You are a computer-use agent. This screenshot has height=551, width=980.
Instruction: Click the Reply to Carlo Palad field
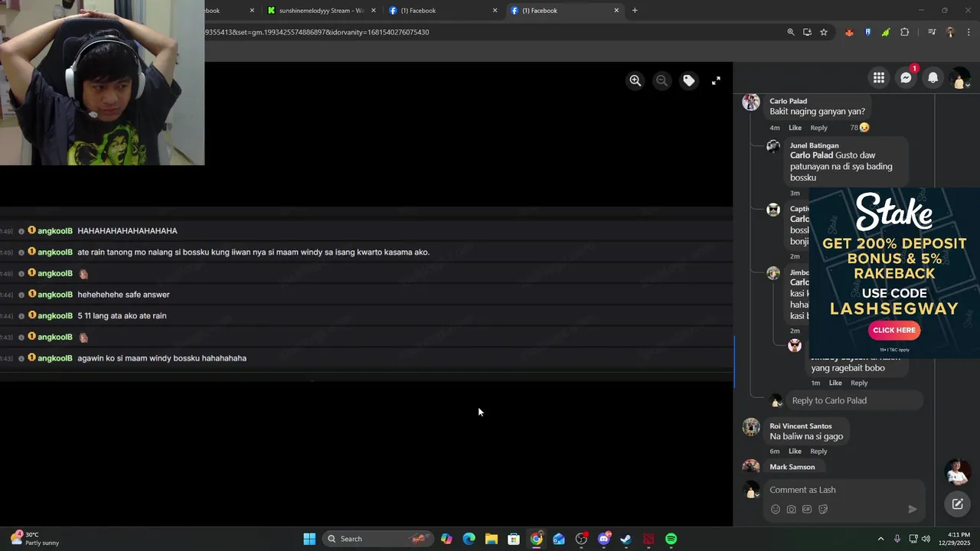(x=854, y=400)
